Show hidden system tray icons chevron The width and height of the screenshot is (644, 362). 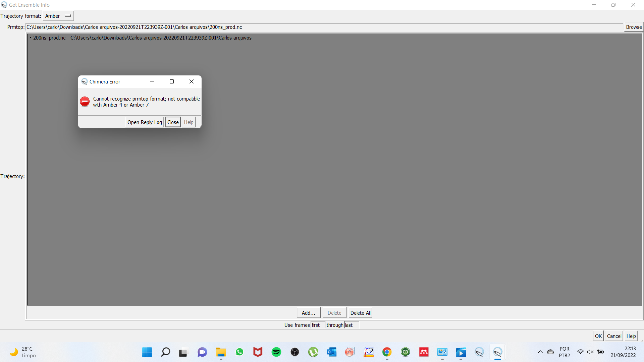(540, 352)
